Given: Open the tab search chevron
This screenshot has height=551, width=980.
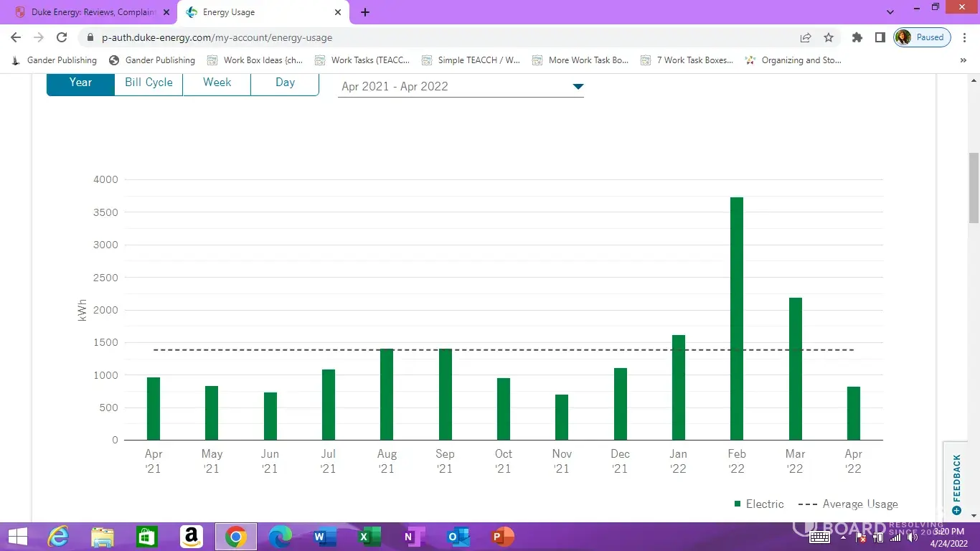Looking at the screenshot, I should (x=890, y=12).
